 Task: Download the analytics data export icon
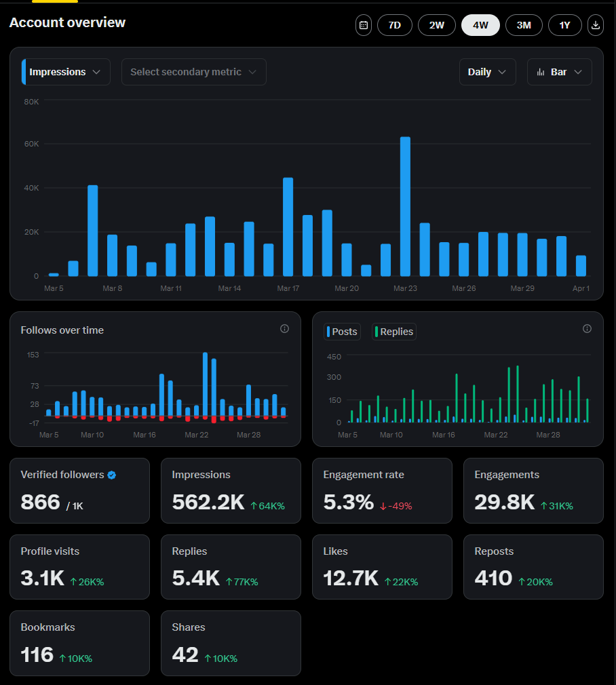(596, 25)
